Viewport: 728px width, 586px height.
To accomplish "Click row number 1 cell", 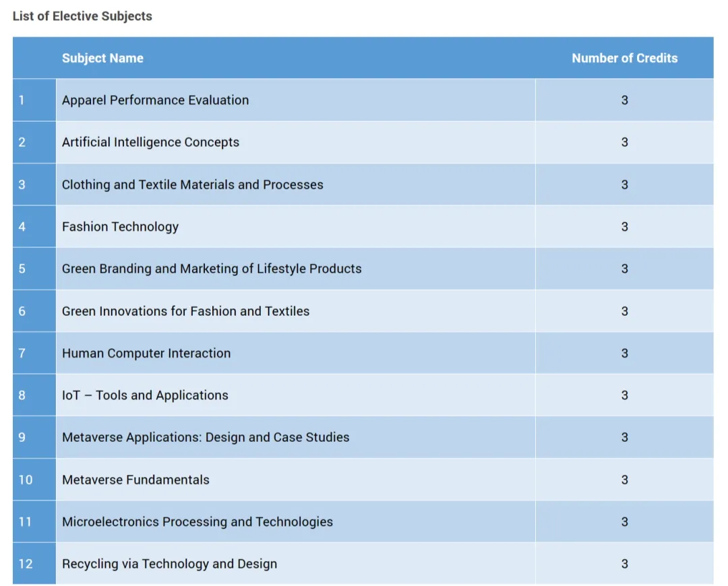I will (x=34, y=100).
